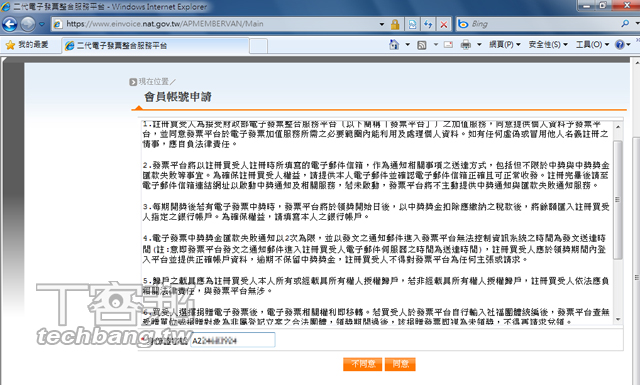Go forward with the Forward arrow button
640x385 pixels.
pyautogui.click(x=28, y=24)
